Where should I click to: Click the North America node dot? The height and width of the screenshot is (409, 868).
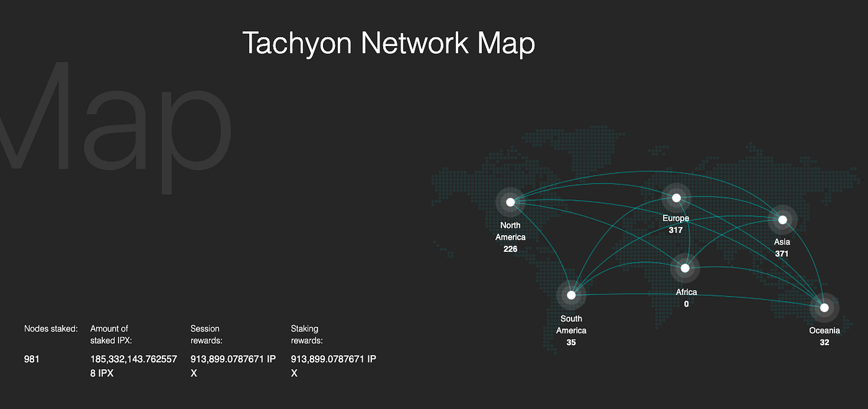click(x=510, y=202)
